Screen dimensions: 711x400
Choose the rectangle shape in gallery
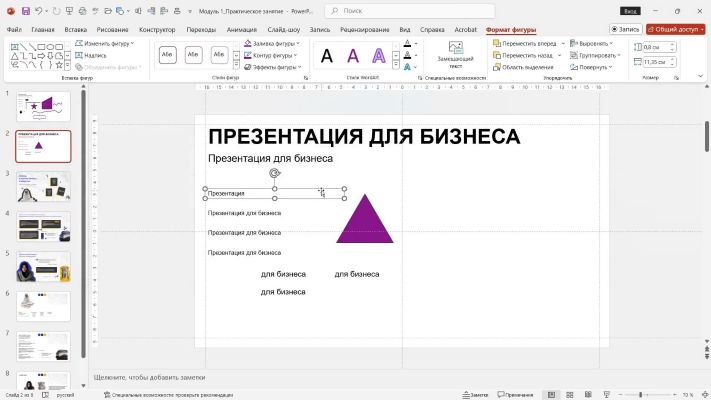(x=41, y=47)
